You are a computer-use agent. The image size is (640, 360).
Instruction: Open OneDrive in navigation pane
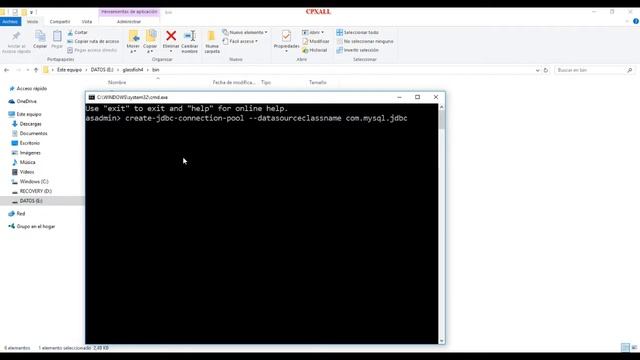pos(23,101)
